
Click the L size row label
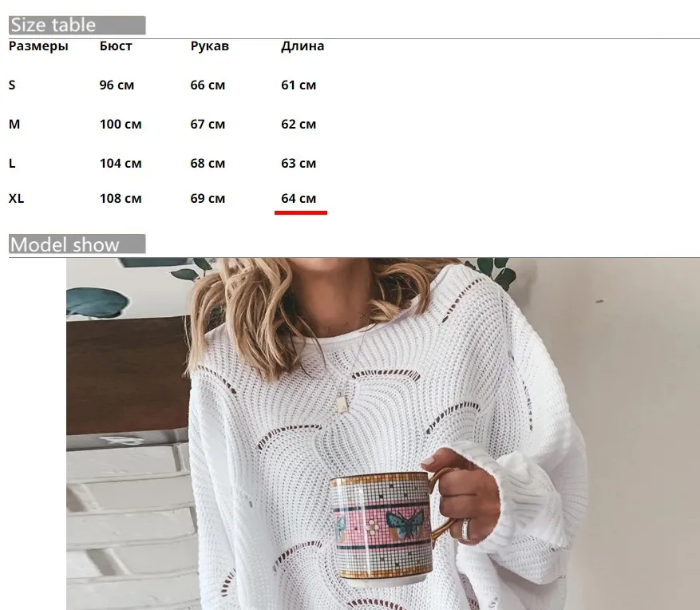coord(12,164)
